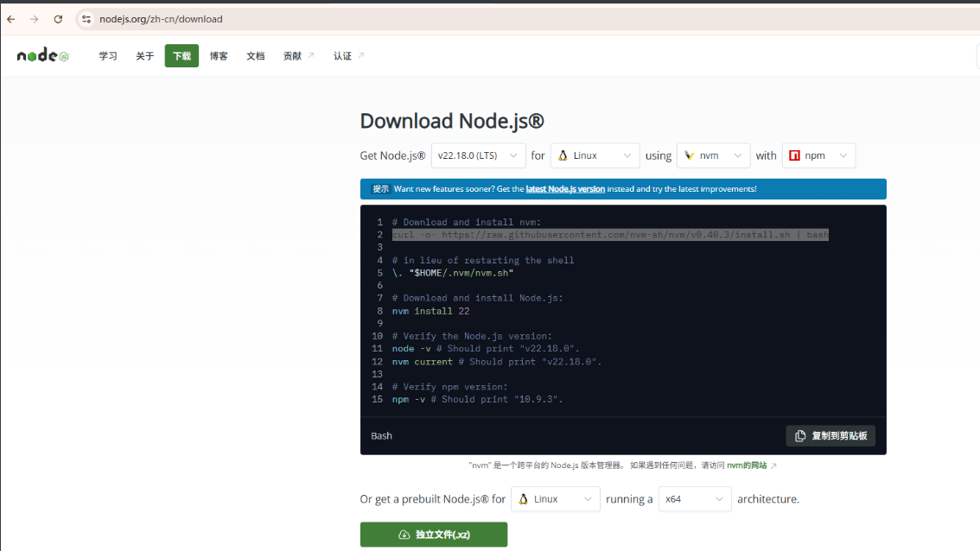The image size is (980, 551).
Task: Click the 'Download Node.js®' heading
Action: click(x=452, y=121)
